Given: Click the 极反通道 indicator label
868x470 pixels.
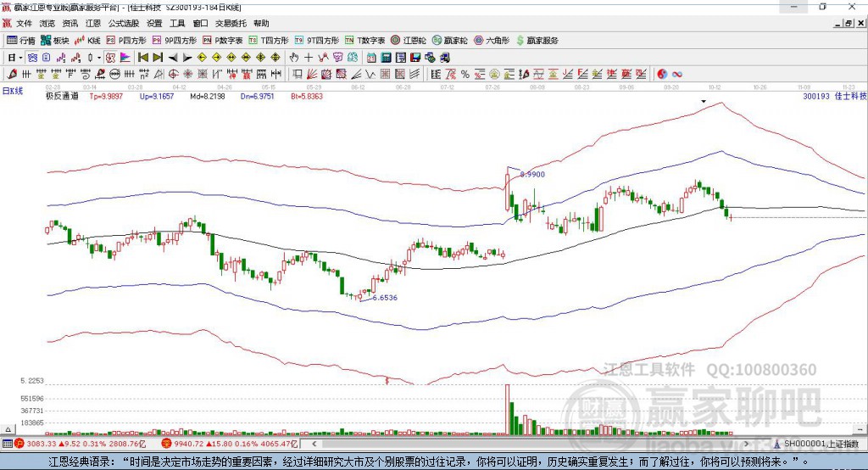Looking at the screenshot, I should click(x=62, y=96).
